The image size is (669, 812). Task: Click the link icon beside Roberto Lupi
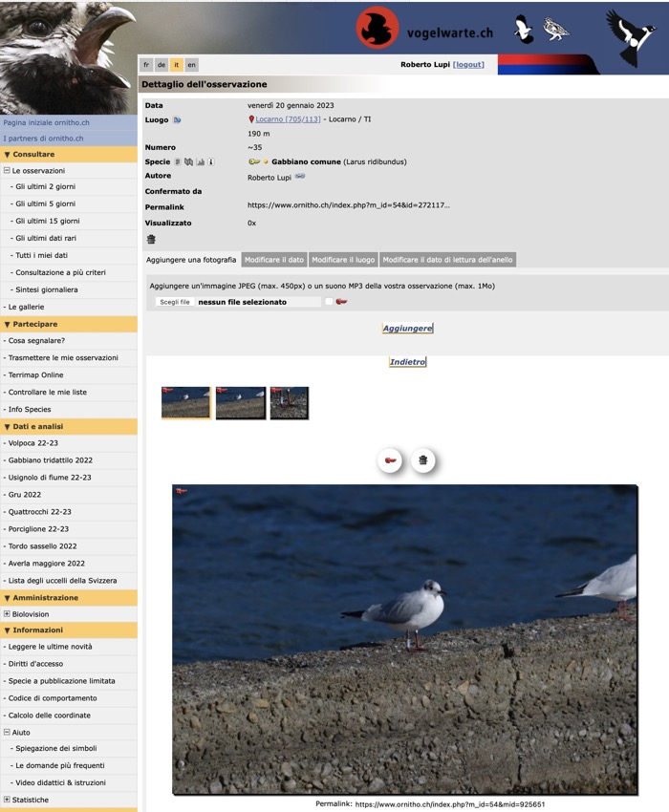[x=299, y=177]
